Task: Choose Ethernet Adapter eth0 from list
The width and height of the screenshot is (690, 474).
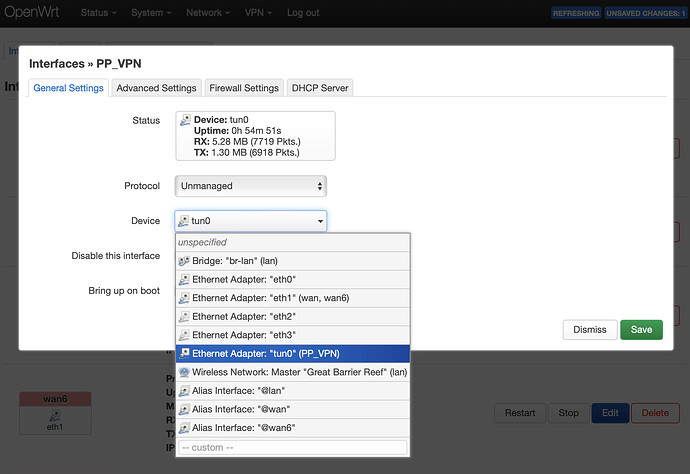Action: 245,279
